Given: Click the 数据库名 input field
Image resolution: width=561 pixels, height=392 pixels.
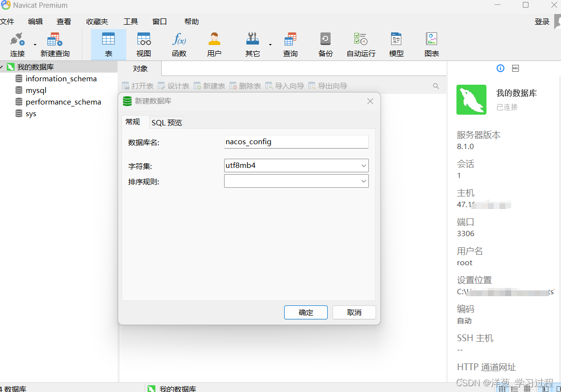Looking at the screenshot, I should (296, 141).
